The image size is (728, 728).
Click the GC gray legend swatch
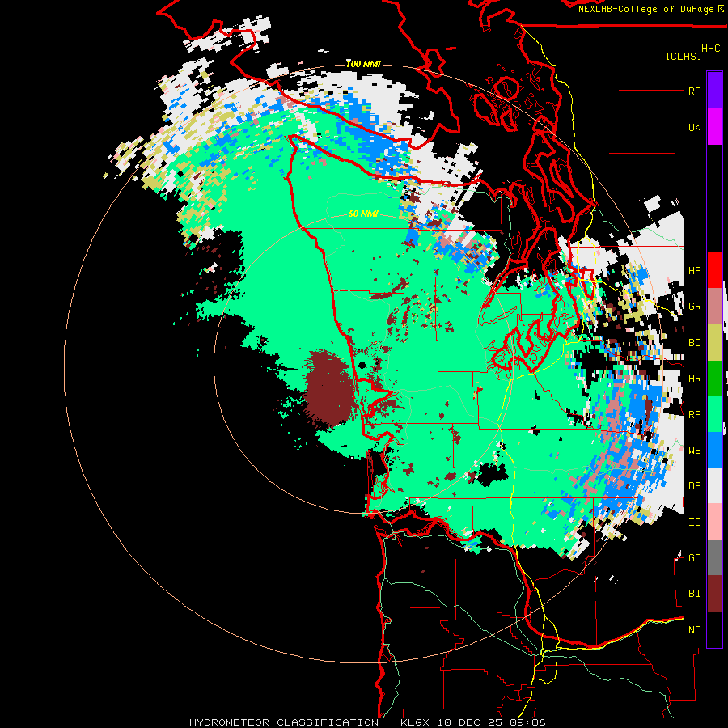(714, 557)
